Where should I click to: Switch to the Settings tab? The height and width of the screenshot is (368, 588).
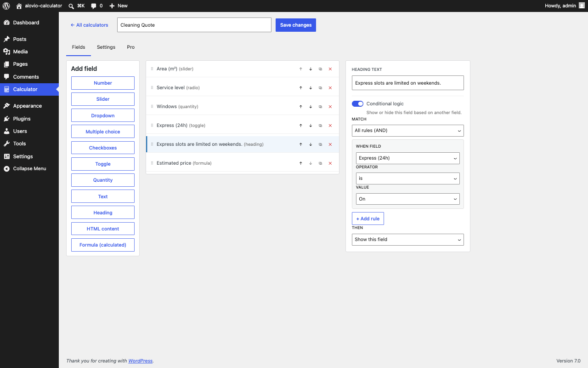pos(106,47)
